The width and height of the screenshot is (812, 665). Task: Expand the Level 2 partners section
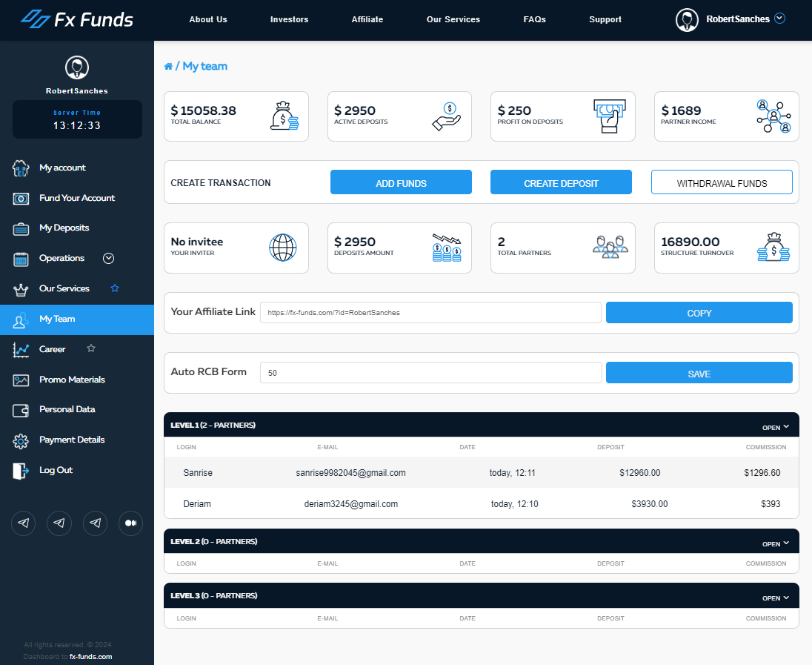tap(776, 543)
